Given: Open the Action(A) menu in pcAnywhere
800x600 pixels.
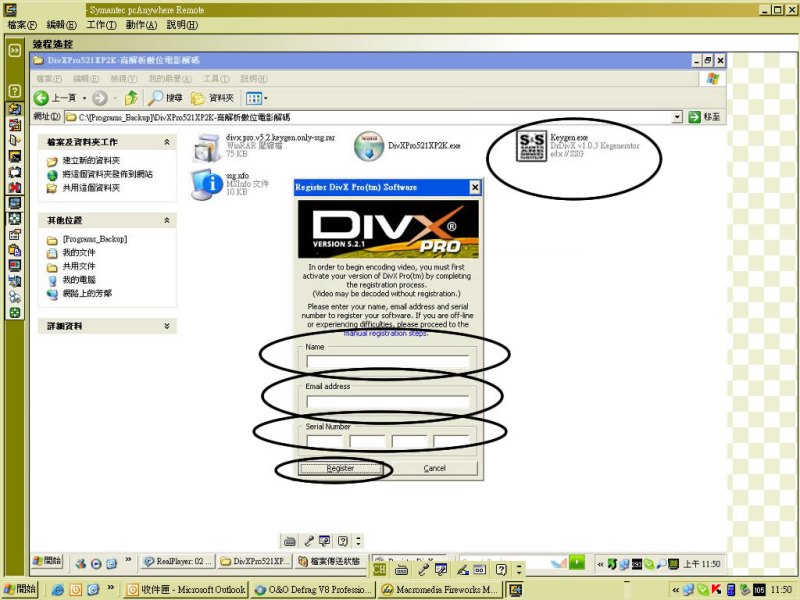Looking at the screenshot, I should [141, 25].
